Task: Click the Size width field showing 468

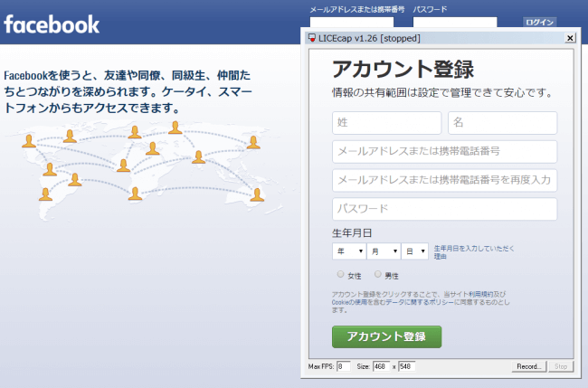Action: tap(381, 366)
